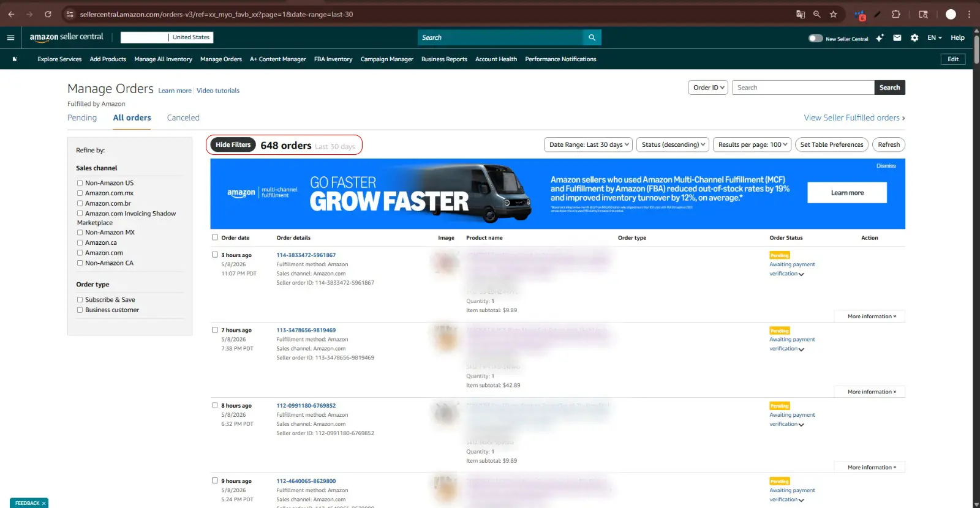Click the product image of order 112-0991180-6769852
This screenshot has height=508, width=980.
[x=446, y=414]
